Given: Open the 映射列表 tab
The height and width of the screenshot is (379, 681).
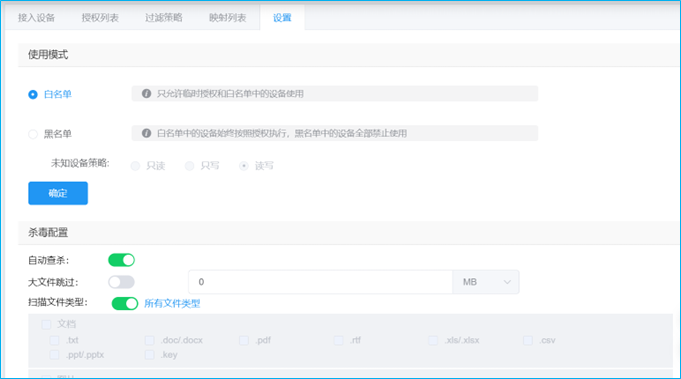Looking at the screenshot, I should click(x=228, y=18).
